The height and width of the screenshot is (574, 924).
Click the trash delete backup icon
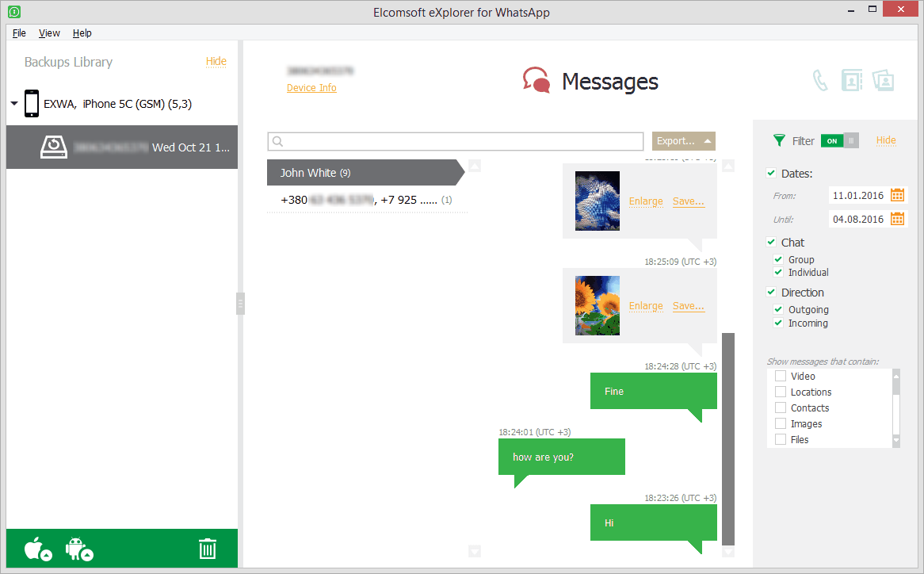(x=208, y=549)
